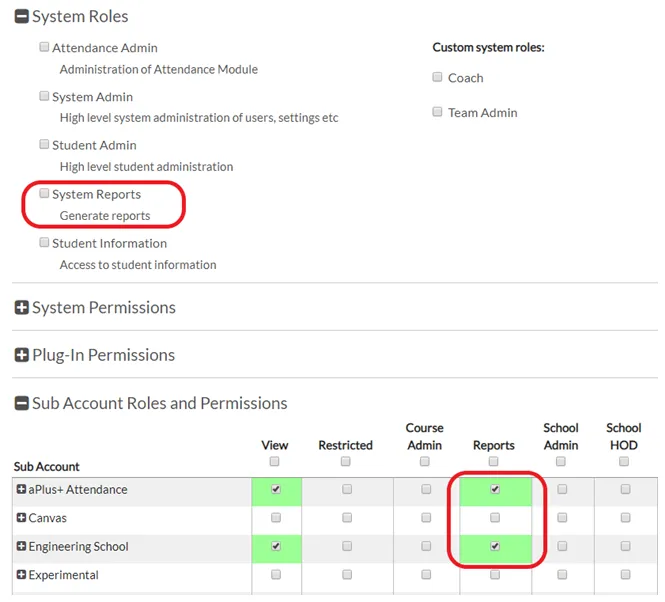Toggle the Course Admin column header checkbox
The image size is (665, 602).
(x=425, y=461)
